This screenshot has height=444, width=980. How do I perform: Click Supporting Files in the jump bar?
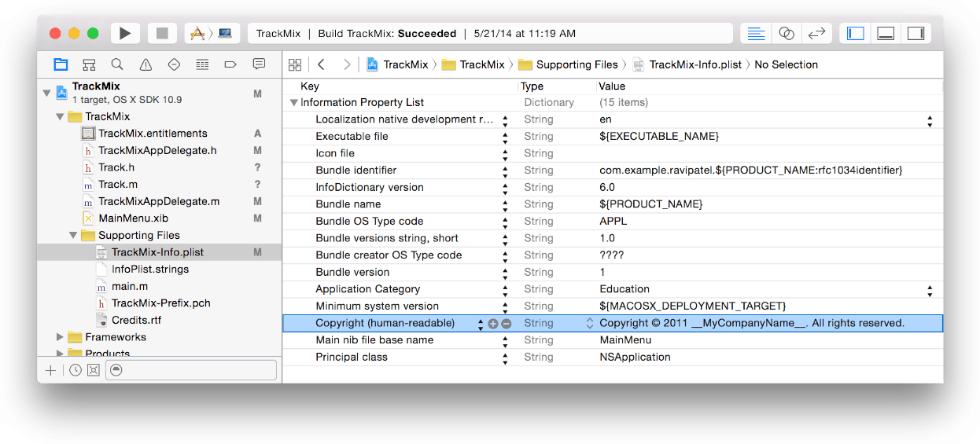(x=567, y=64)
